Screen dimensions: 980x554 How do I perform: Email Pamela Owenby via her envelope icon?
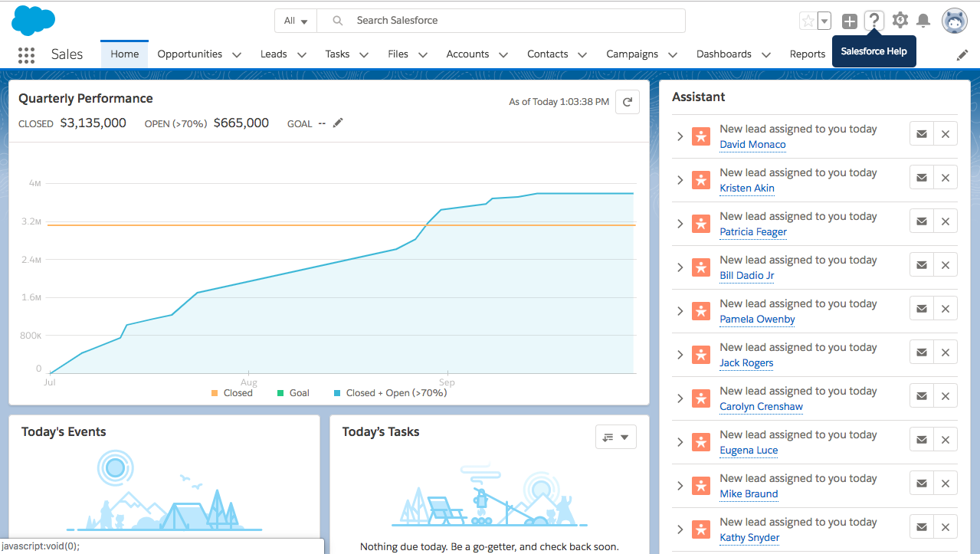click(921, 308)
